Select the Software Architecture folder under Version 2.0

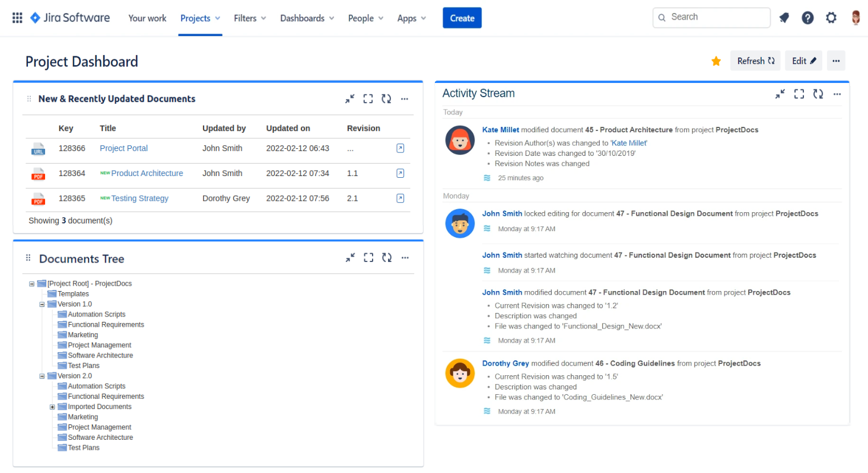[100, 437]
